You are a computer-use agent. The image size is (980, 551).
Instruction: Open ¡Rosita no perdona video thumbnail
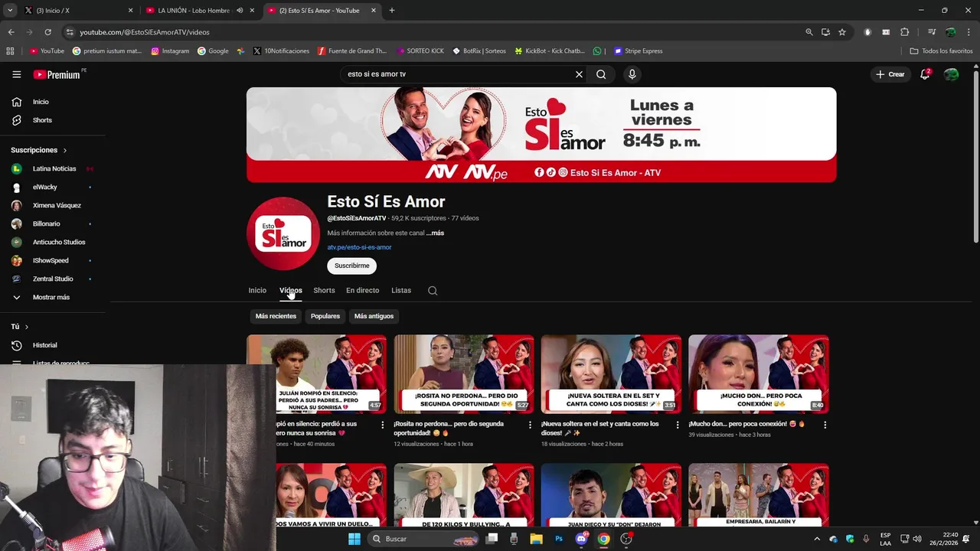[x=464, y=374]
